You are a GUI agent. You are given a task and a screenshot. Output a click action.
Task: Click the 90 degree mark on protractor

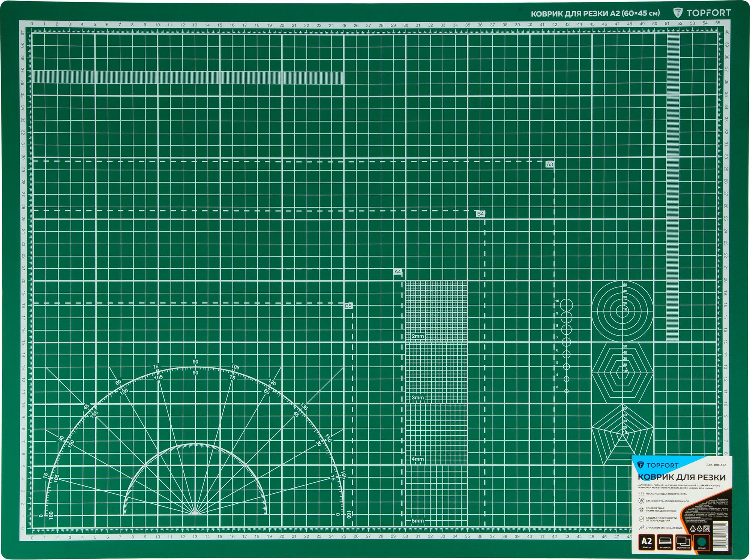195,362
